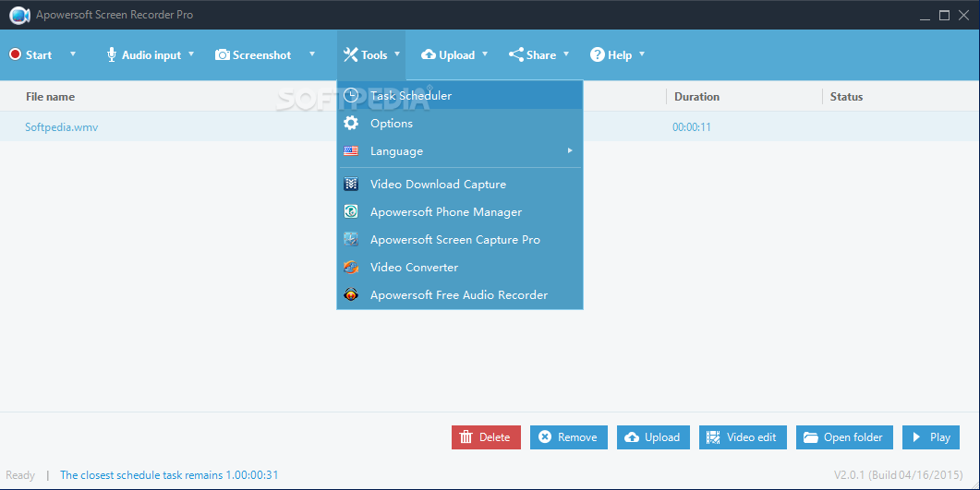Click the V2.0.1 build version text
The image size is (980, 490).
[x=898, y=475]
